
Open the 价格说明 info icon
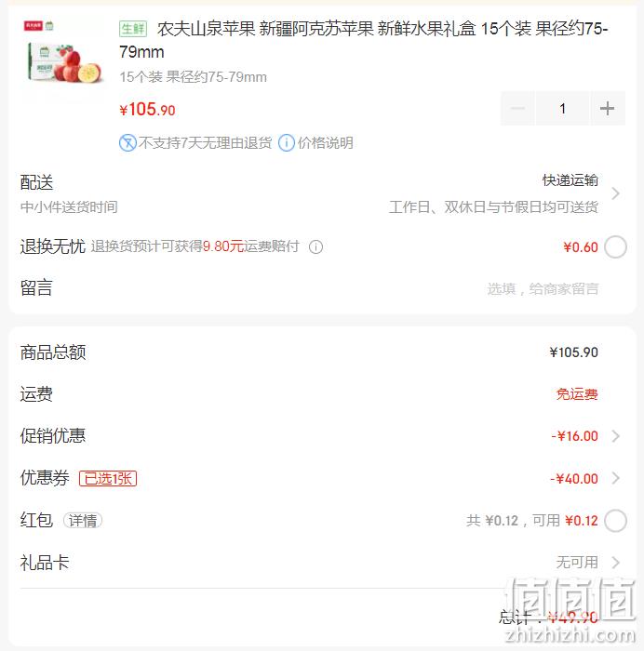click(x=287, y=143)
